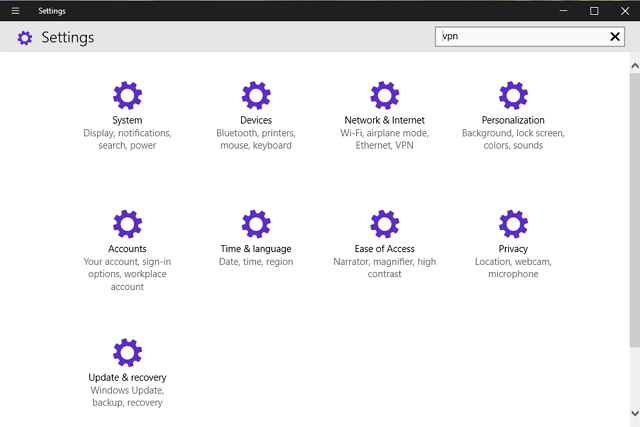Open the Ease of Access gear icon
Screen dimensions: 640x427
point(384,224)
